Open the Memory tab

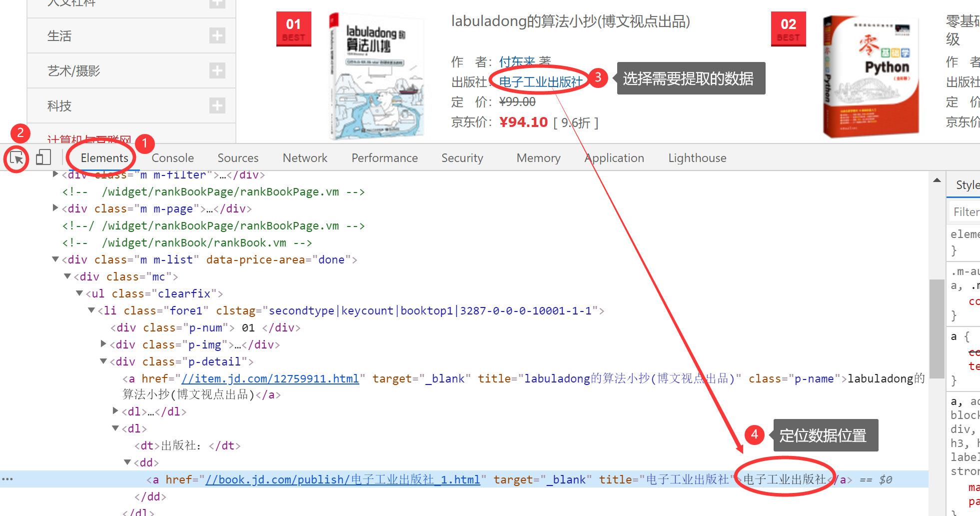coord(538,158)
